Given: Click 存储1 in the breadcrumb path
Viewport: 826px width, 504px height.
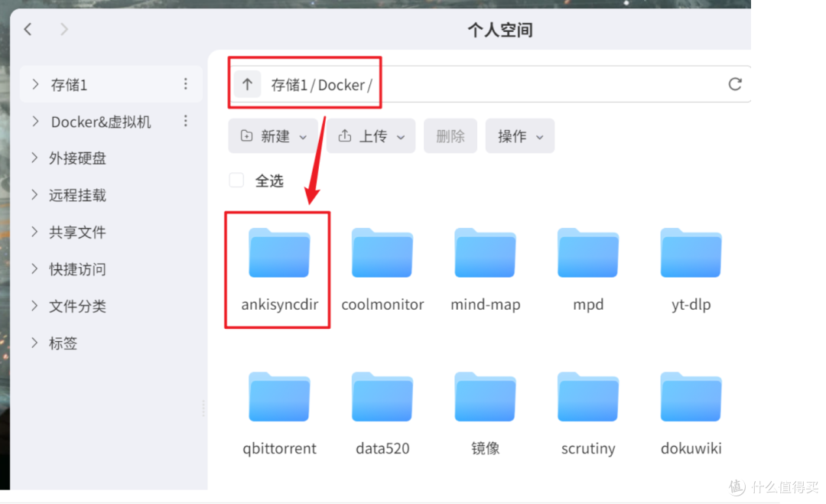Looking at the screenshot, I should point(291,84).
